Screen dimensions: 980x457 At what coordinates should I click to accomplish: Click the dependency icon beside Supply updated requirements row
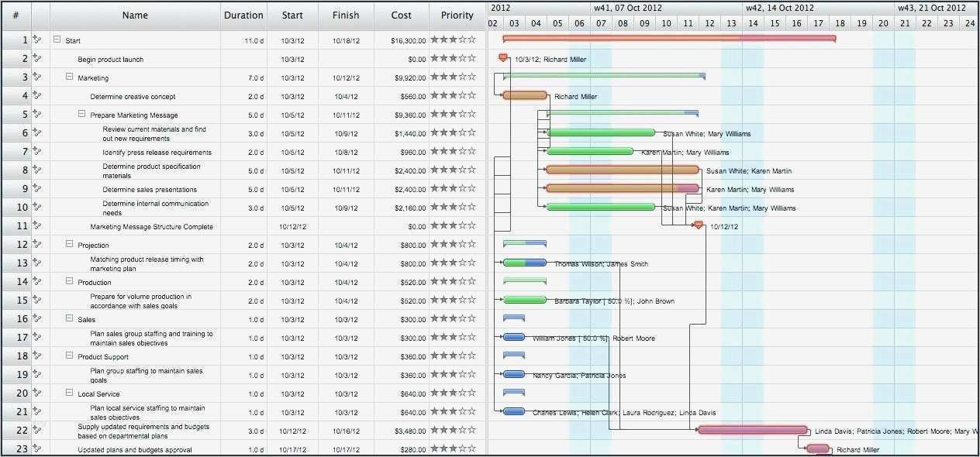click(36, 430)
